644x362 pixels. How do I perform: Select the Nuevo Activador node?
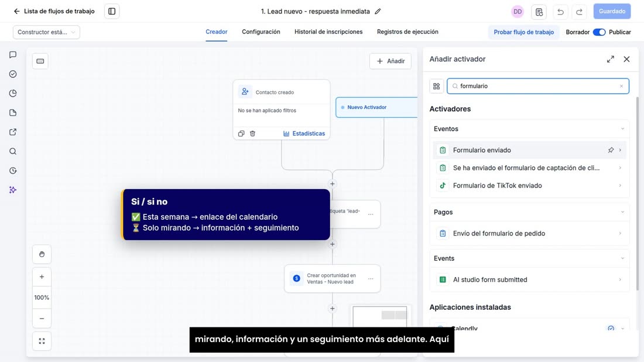376,107
